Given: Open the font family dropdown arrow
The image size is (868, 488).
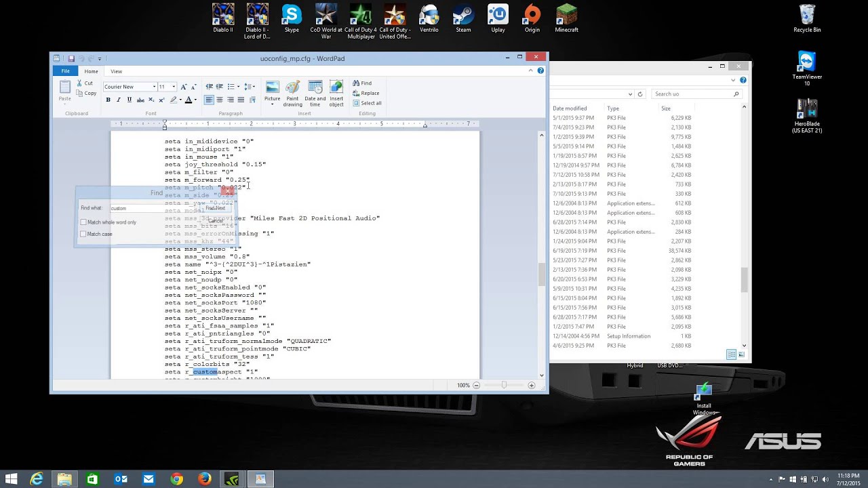Looking at the screenshot, I should coord(154,87).
